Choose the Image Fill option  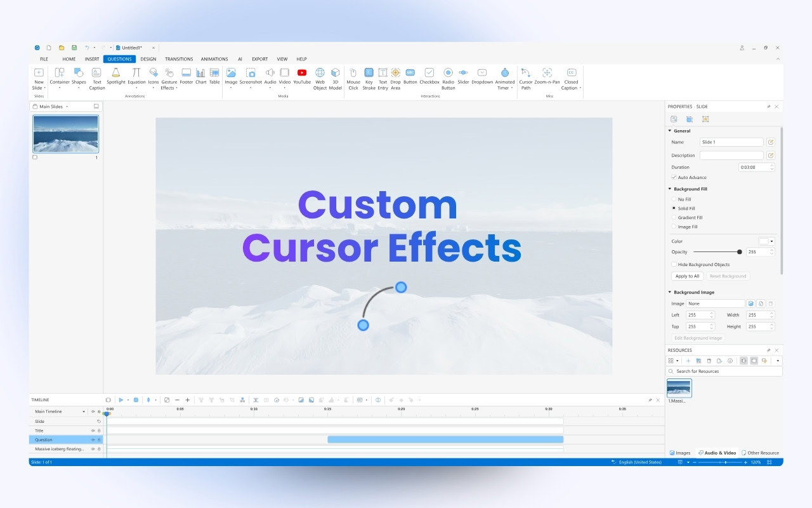pyautogui.click(x=674, y=227)
